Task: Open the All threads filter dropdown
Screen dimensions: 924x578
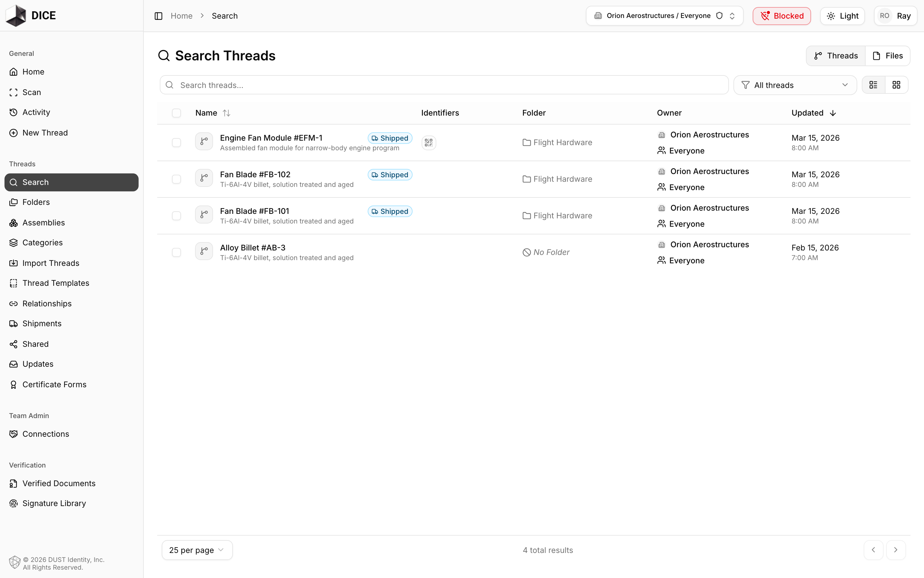Action: (795, 85)
